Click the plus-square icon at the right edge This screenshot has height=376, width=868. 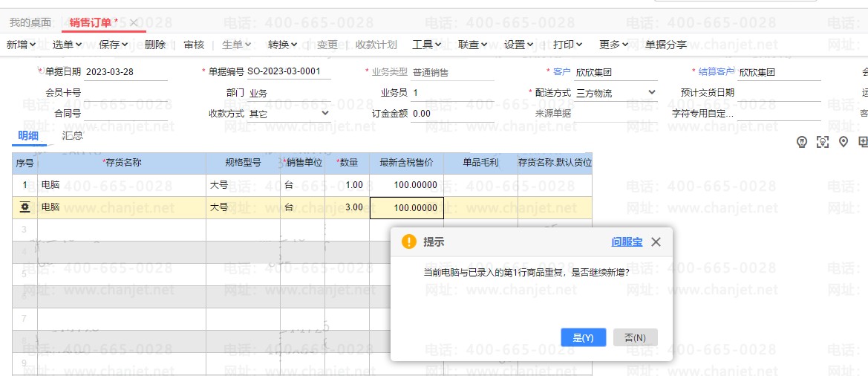tap(863, 142)
